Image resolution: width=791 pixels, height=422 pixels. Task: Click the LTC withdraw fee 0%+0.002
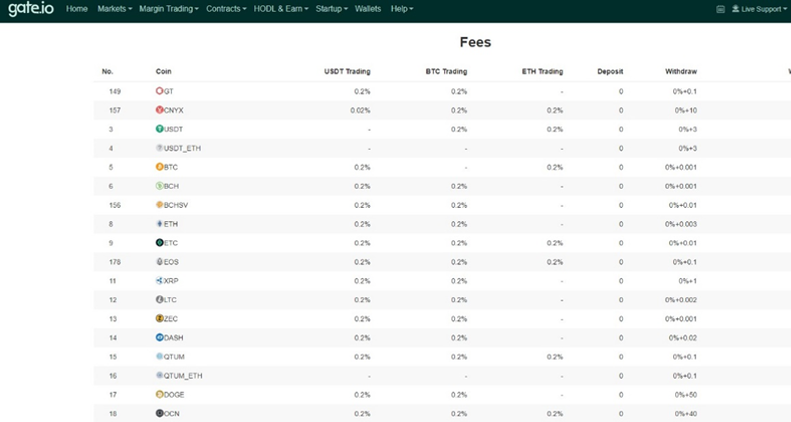(681, 300)
